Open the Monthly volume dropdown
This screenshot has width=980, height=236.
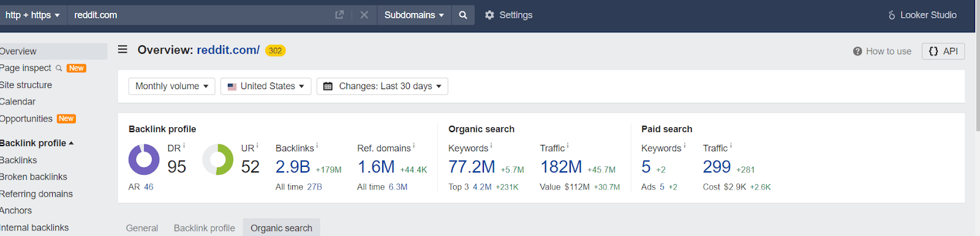171,86
